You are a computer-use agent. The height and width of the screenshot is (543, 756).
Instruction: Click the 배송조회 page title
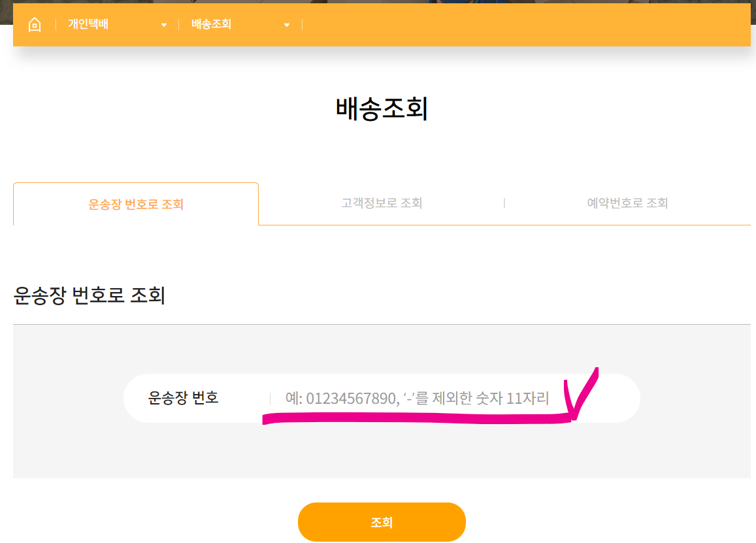(382, 110)
